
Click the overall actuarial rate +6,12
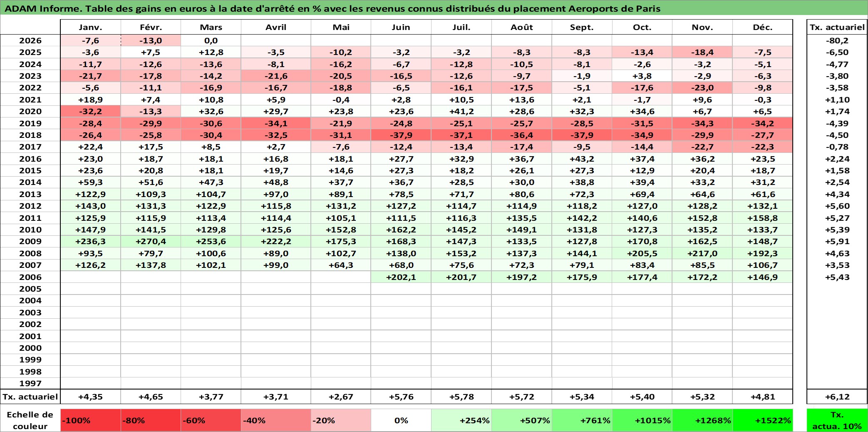click(x=837, y=397)
